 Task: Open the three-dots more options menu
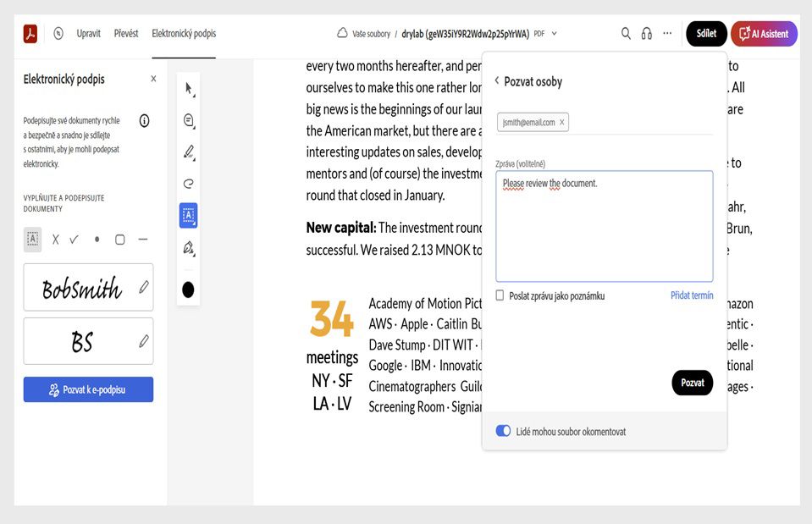tap(667, 34)
